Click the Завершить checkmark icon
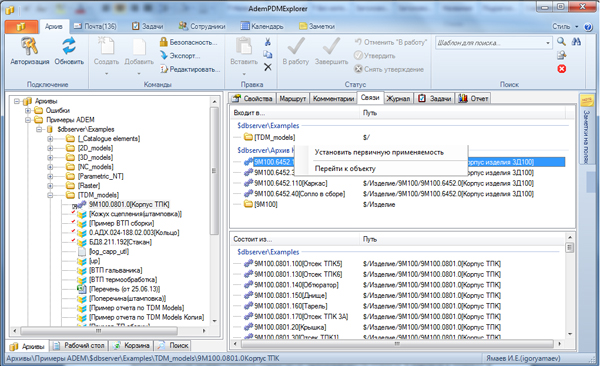 pos(331,46)
